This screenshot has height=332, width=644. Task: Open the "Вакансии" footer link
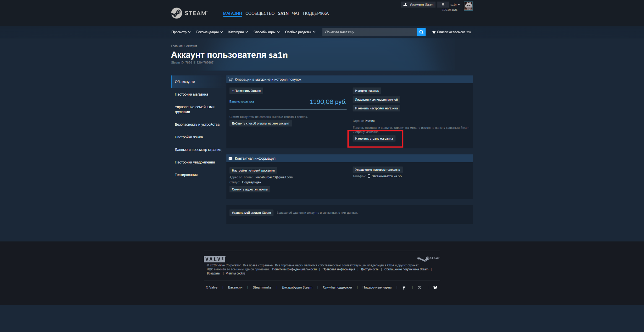(x=235, y=287)
